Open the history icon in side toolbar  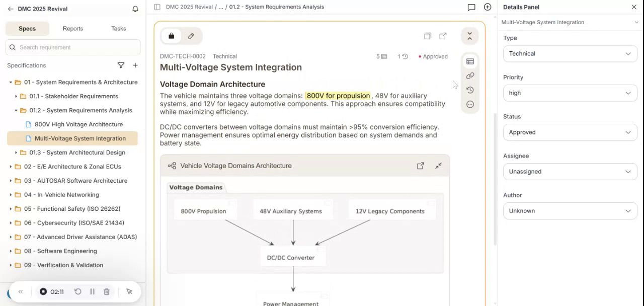click(x=470, y=90)
